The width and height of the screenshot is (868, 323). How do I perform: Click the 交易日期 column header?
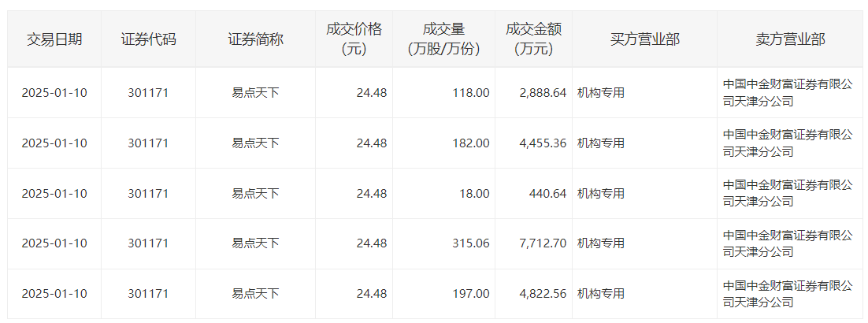point(54,39)
